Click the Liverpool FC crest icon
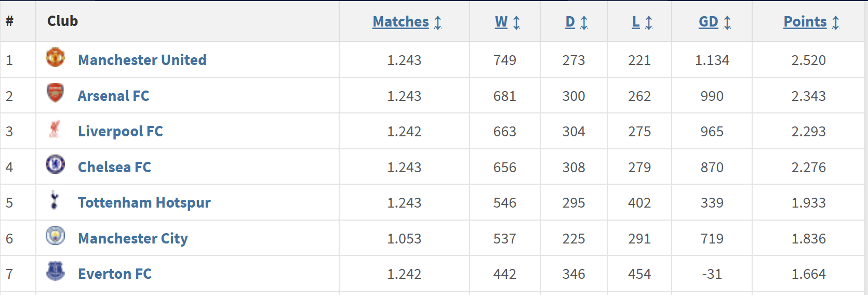 pos(55,129)
